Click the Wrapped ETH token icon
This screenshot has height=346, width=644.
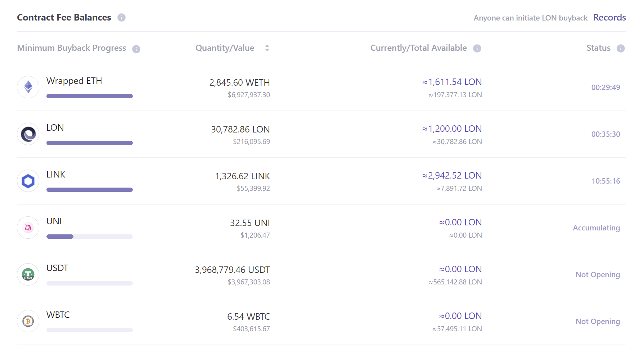(28, 87)
